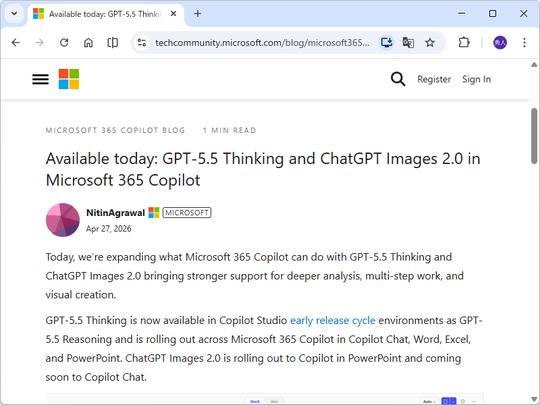This screenshot has width=540, height=405.
Task: Open the site hamburger menu
Action: 41,79
